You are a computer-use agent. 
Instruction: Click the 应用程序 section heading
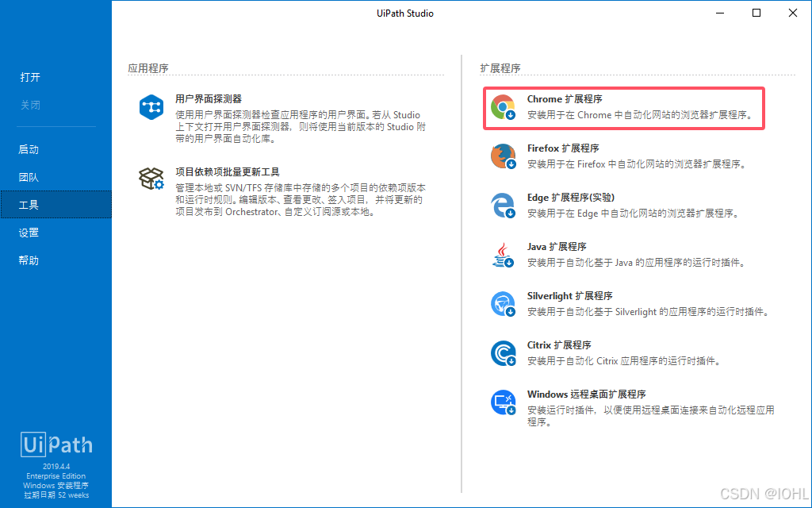click(148, 68)
